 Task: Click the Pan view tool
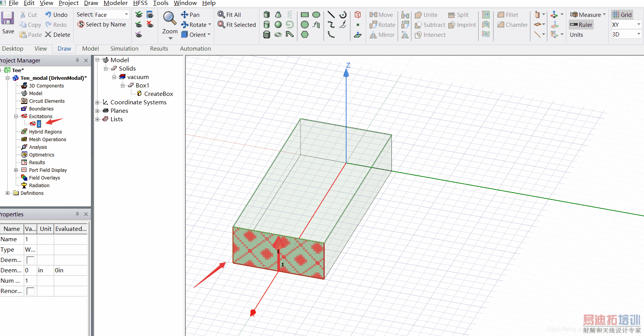coord(190,15)
